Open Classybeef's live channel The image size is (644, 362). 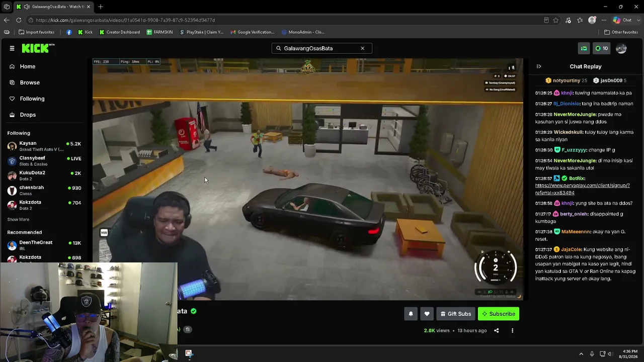44,161
